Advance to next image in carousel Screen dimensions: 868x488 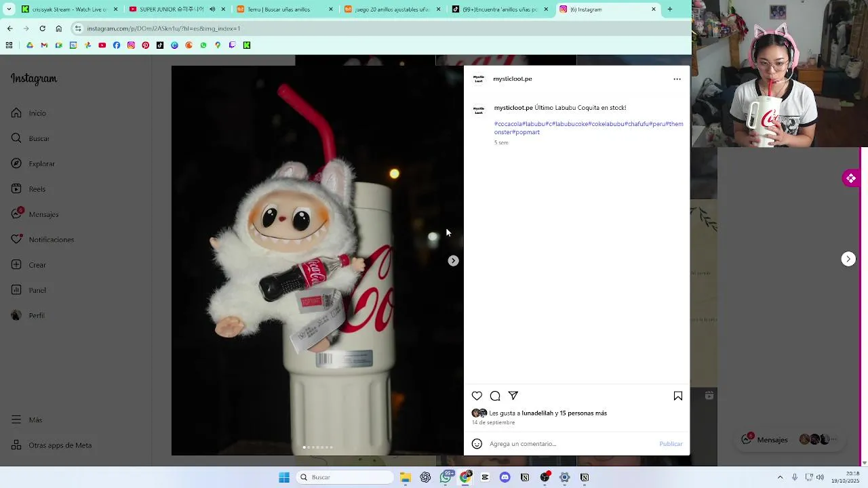pos(454,261)
